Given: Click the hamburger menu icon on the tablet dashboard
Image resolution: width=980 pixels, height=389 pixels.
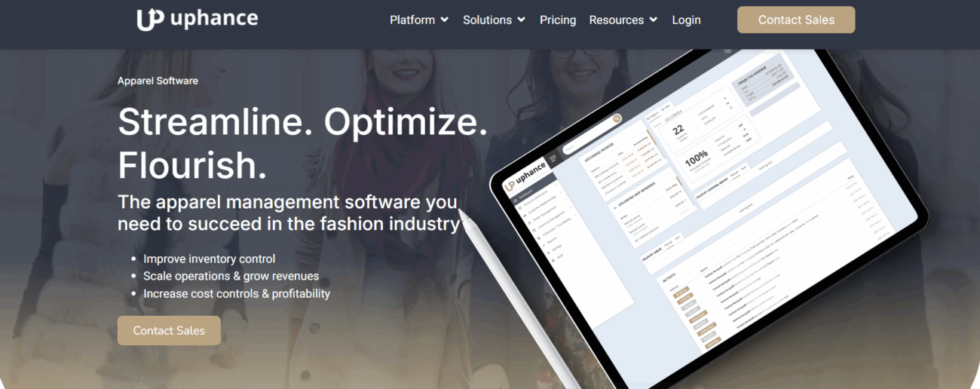Looking at the screenshot, I should [553, 159].
